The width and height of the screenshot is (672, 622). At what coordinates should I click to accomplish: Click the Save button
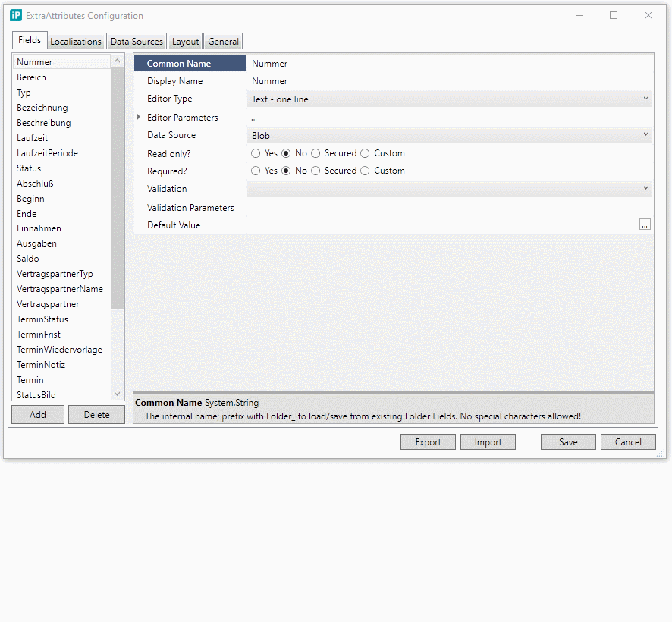pyautogui.click(x=568, y=442)
